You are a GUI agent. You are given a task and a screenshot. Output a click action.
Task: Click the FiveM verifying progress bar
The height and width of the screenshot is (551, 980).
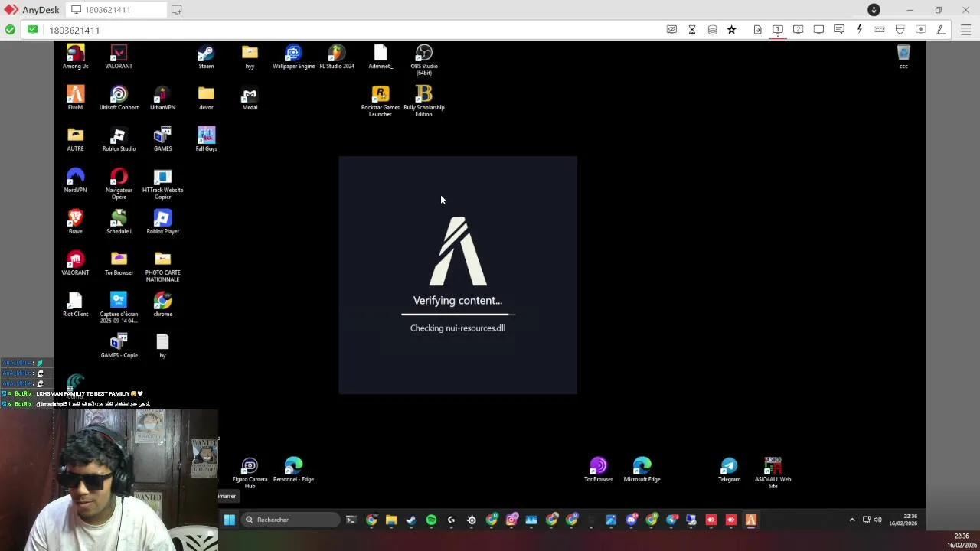(x=458, y=314)
